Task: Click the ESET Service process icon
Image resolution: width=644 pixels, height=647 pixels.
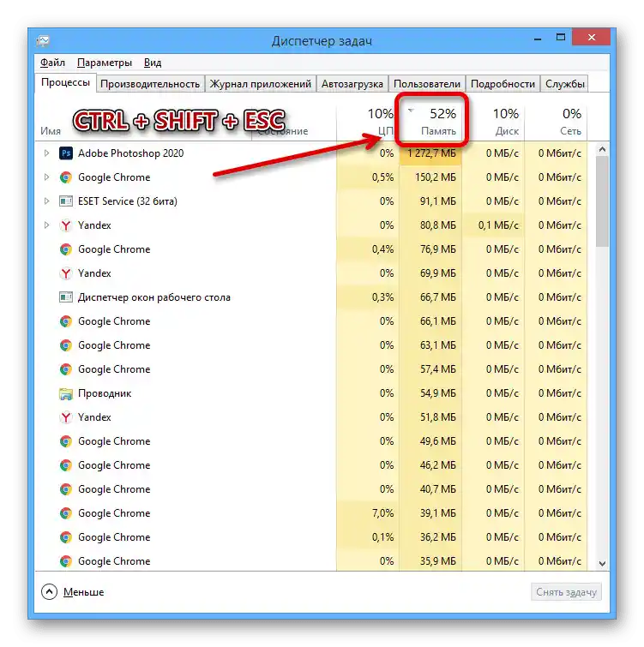Action: [66, 201]
